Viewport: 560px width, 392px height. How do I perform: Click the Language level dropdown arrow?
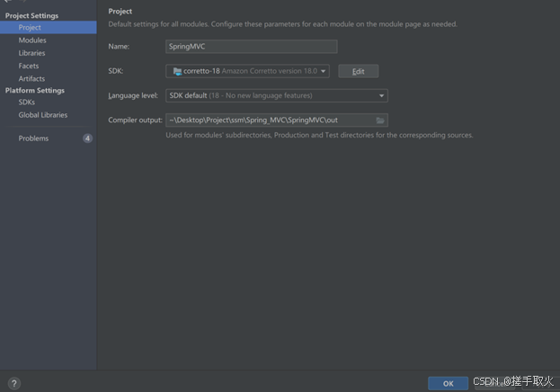pyautogui.click(x=381, y=96)
